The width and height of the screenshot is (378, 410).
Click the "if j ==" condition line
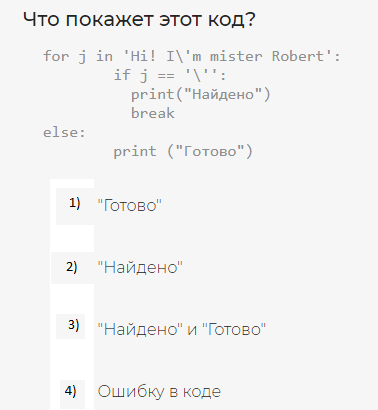point(170,75)
